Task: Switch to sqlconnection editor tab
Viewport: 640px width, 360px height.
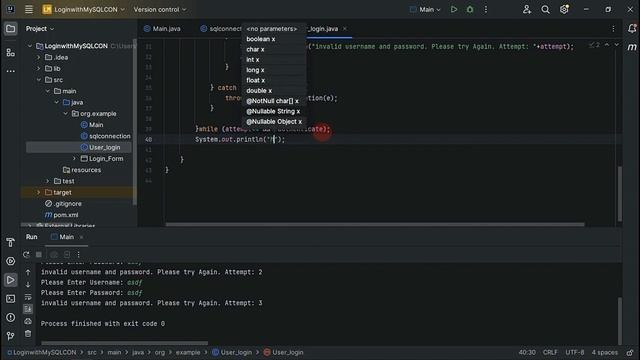Action: [x=221, y=29]
